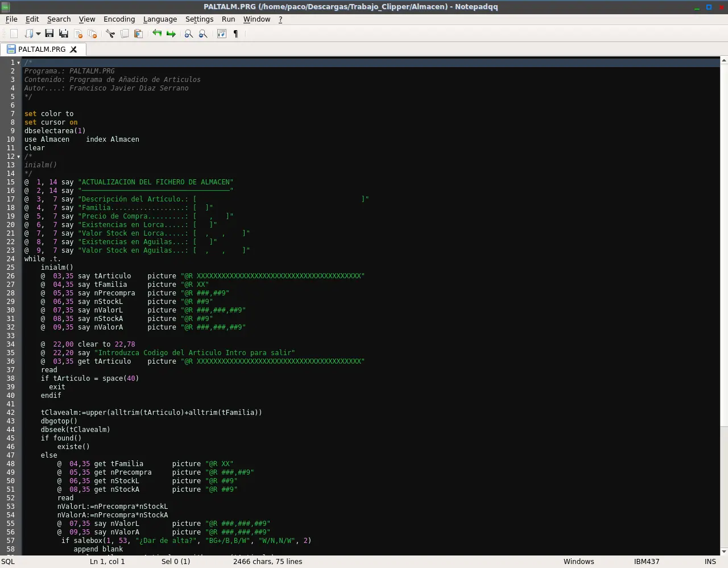Click the 'Autor....: Francisco Javier Diaz Serrano' comment
728x568 pixels.
click(x=106, y=88)
